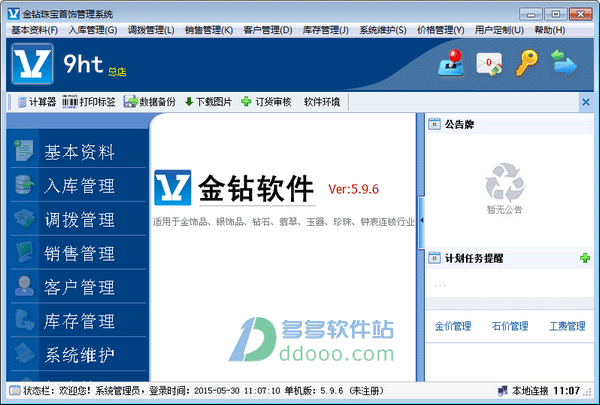
Task: Maximize the 金钻珠宝首饰管理系统 window
Action: pos(556,14)
